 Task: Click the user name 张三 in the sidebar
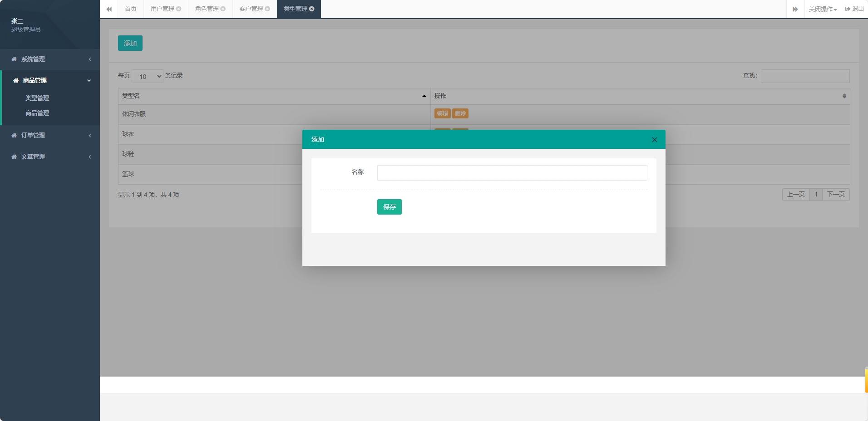17,21
